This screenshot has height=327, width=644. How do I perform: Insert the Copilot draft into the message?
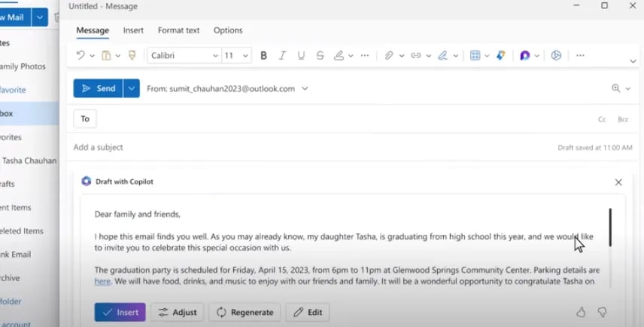click(x=120, y=312)
